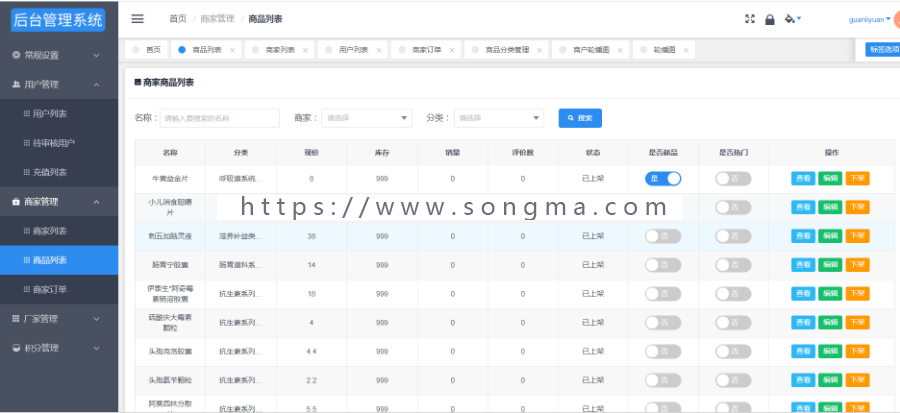
Task: Click 首页 in the breadcrumb
Action: point(178,19)
